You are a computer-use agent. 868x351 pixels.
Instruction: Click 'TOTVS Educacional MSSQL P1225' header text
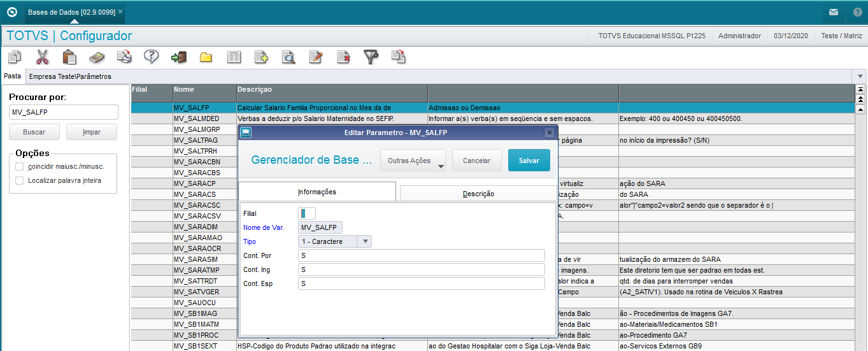[x=651, y=36]
